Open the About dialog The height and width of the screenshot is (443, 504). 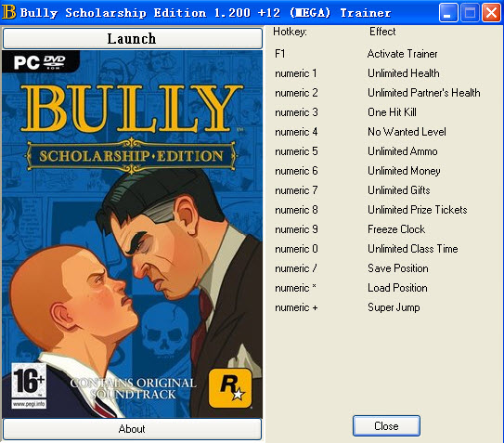pos(132,429)
